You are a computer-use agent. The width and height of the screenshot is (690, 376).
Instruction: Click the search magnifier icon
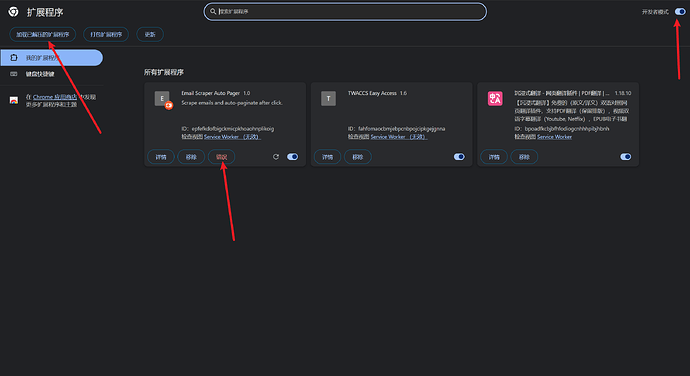(213, 11)
